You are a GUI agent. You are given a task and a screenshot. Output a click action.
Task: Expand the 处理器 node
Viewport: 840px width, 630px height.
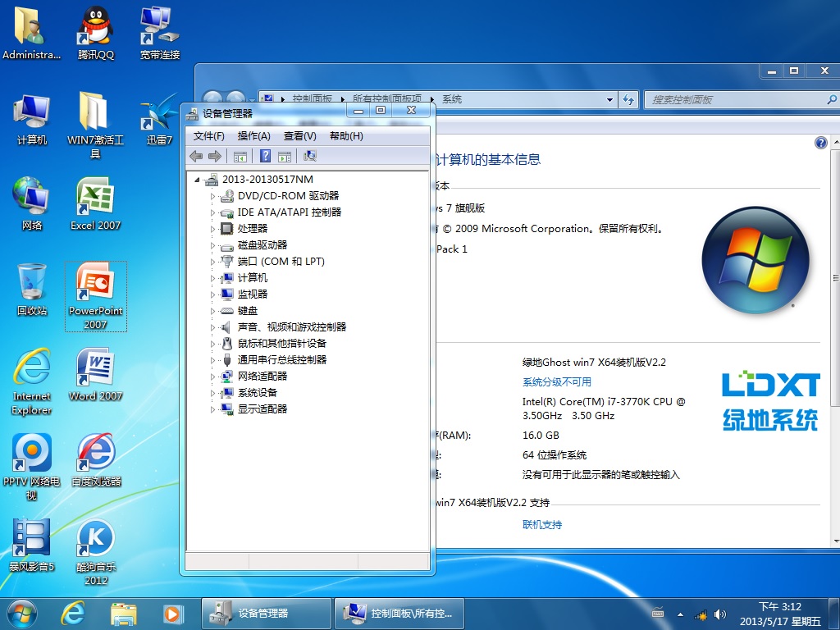212,230
